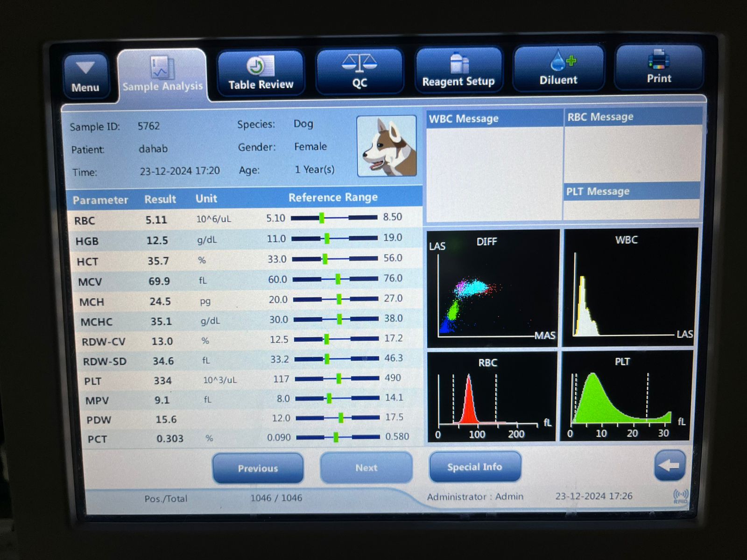747x560 pixels.
Task: Open the Table Review tab
Action: point(261,73)
